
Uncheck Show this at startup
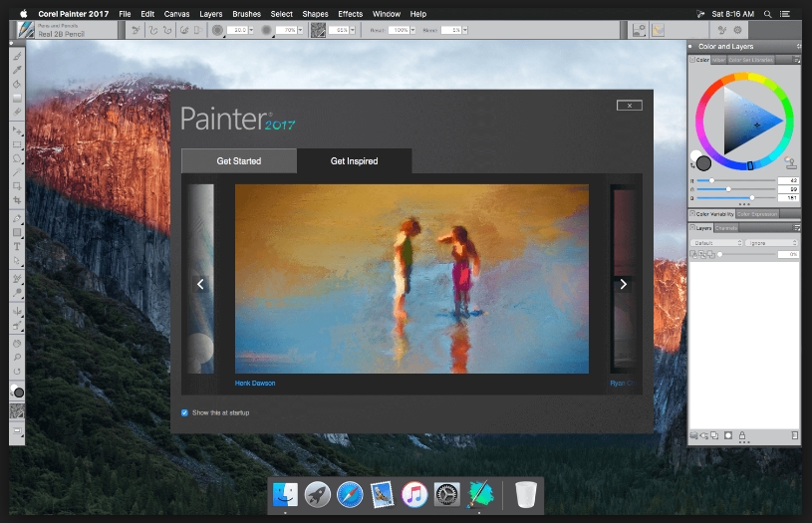click(184, 412)
